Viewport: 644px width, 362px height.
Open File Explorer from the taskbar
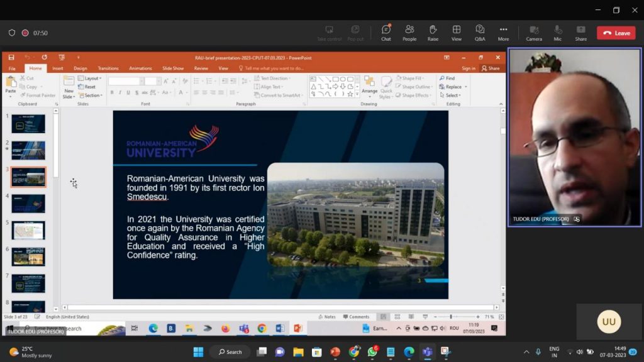[298, 352]
